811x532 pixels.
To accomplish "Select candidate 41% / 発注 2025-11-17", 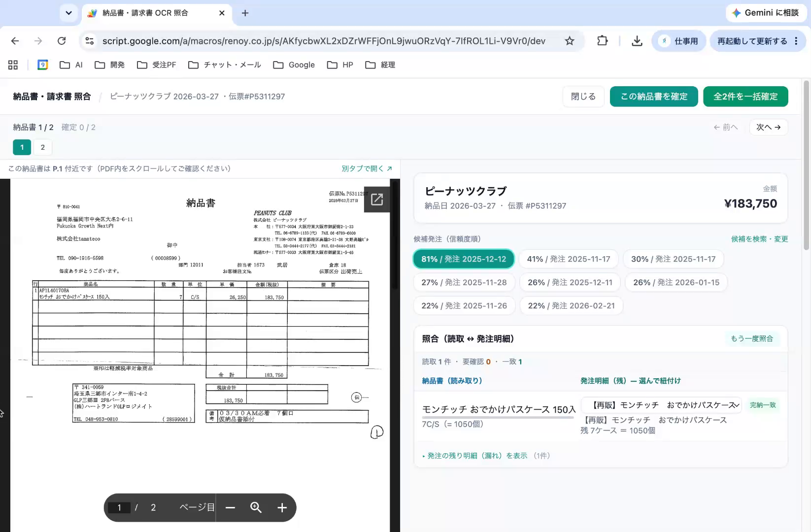I will coord(569,259).
